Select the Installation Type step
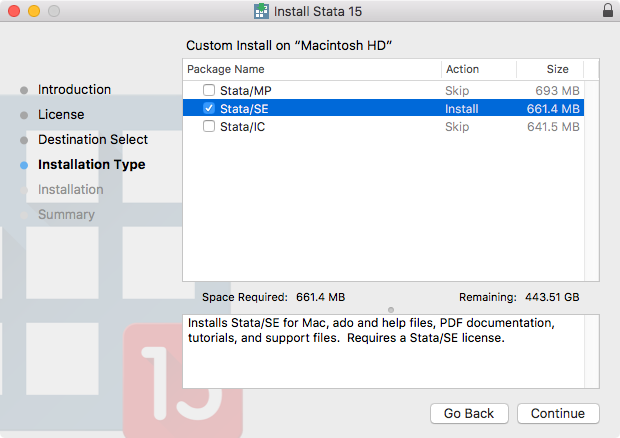This screenshot has width=620, height=438. point(91,164)
